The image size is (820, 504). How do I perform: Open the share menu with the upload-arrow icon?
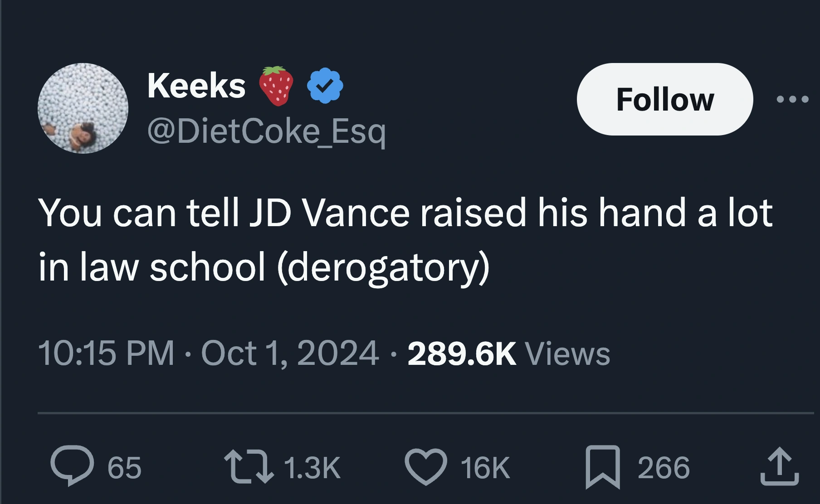pyautogui.click(x=779, y=467)
